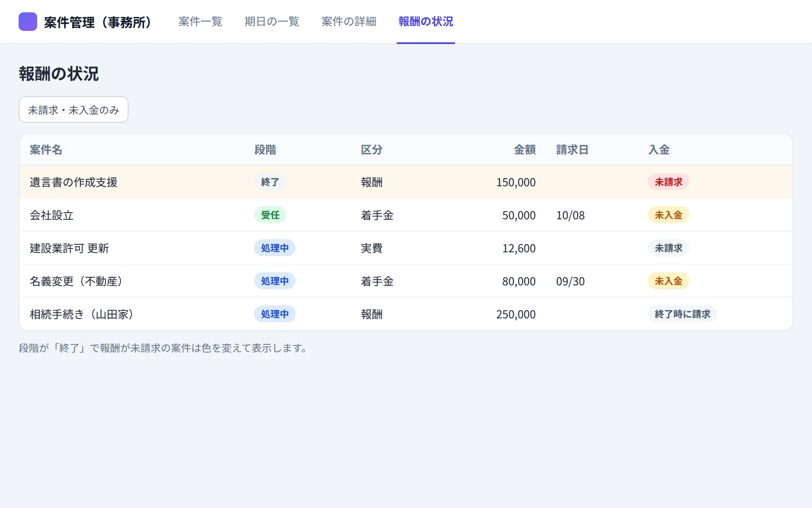Image resolution: width=812 pixels, height=508 pixels.
Task: Click the 80,000 amount cell
Action: tap(519, 281)
